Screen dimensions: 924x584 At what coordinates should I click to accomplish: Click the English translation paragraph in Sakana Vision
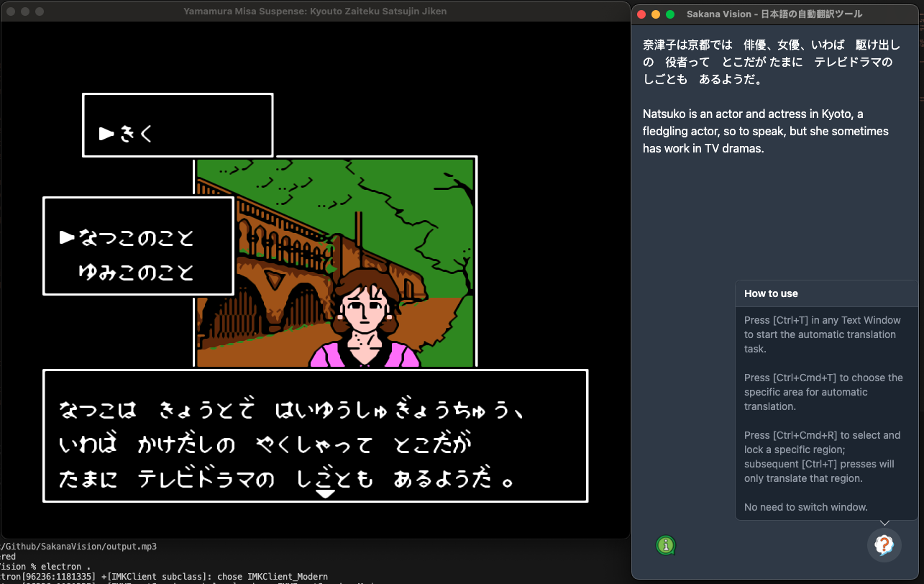[766, 131]
